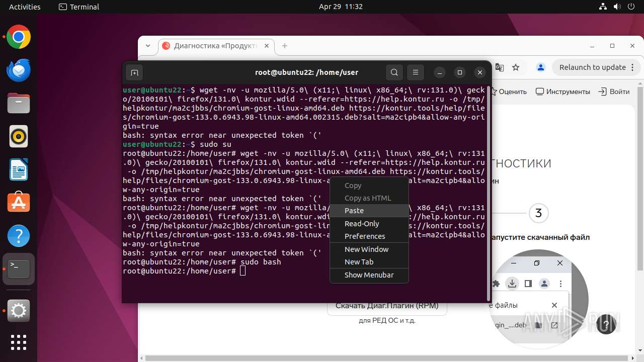This screenshot has height=362, width=644.
Task: Show Applications grid in the dock
Action: (19, 342)
